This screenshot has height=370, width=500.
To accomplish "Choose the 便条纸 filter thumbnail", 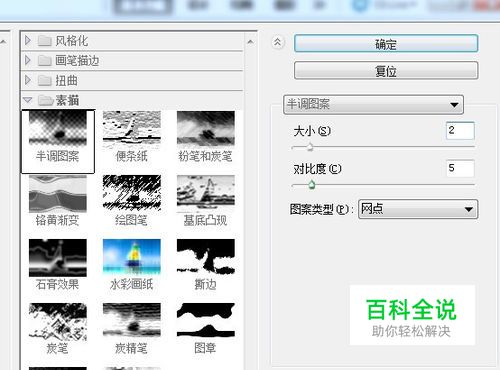I will pyautogui.click(x=132, y=129).
